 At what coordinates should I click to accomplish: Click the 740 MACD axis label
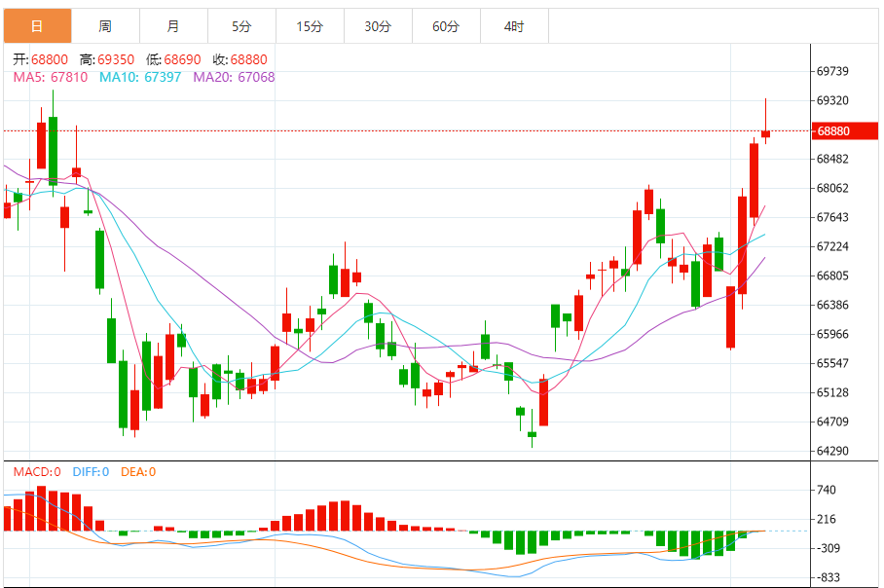click(x=827, y=490)
